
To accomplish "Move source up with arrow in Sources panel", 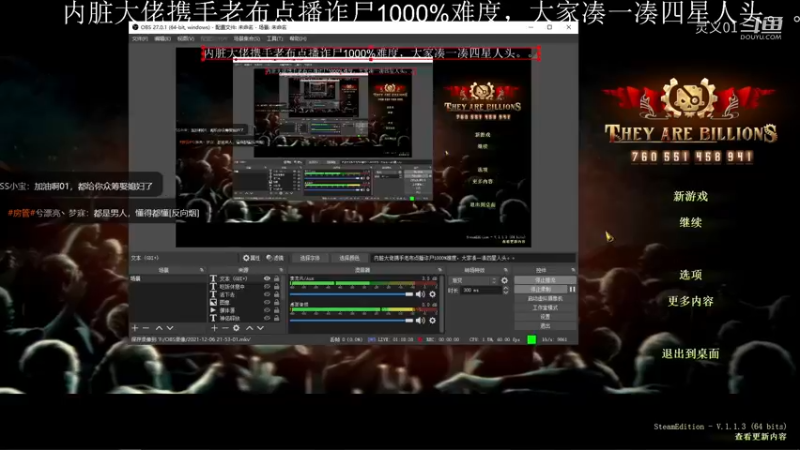I will (x=249, y=328).
